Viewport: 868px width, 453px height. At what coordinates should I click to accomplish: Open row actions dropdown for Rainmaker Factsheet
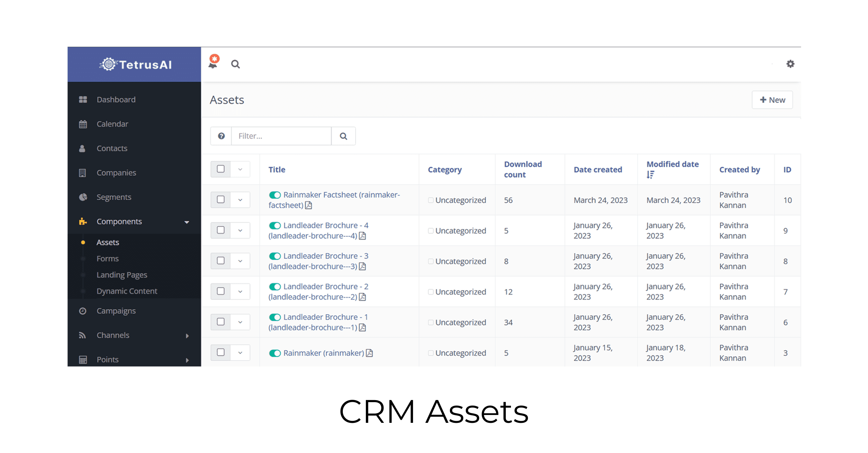(x=240, y=200)
